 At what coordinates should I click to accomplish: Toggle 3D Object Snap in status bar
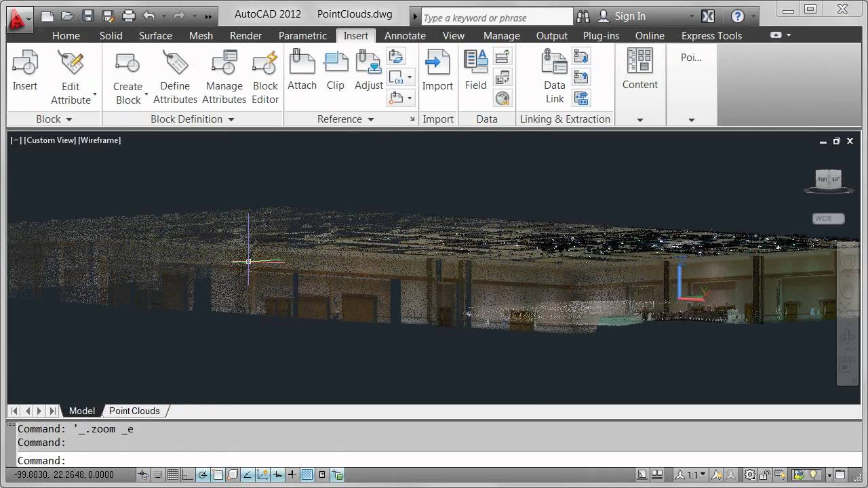point(233,474)
